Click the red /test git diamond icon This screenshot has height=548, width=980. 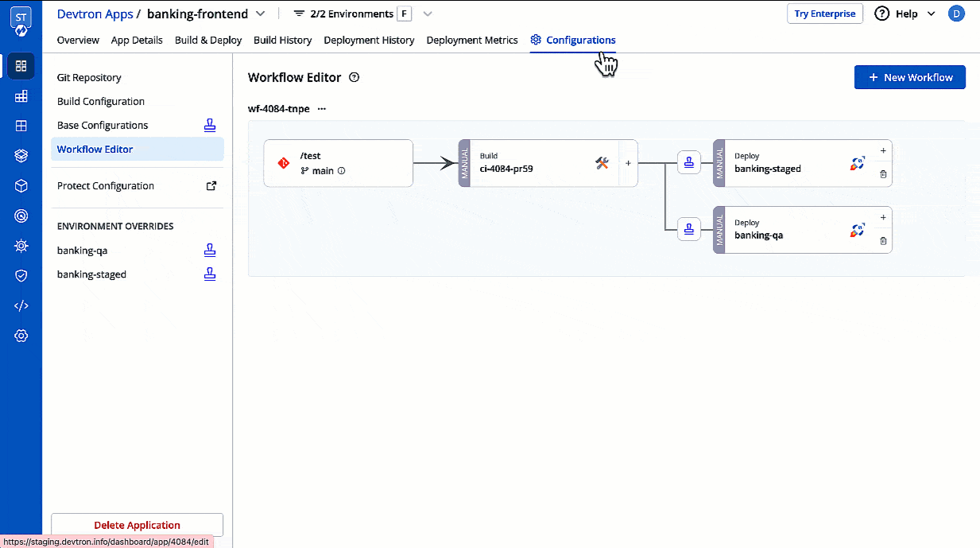pos(284,162)
